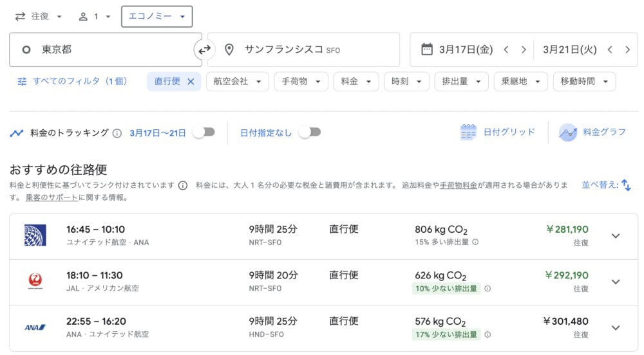Open the 料金グラフ price graph
The image size is (644, 355).
coord(592,132)
